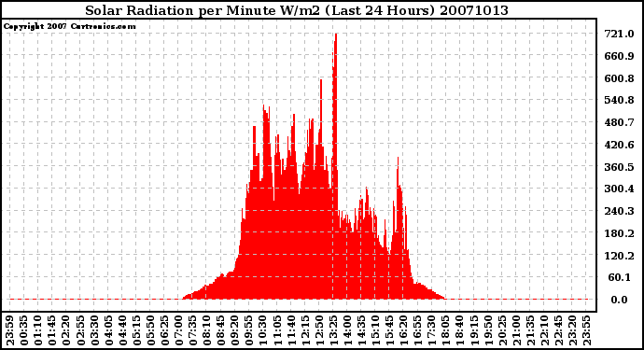The height and width of the screenshot is (350, 644).
Task: Select the 23:55 x-axis label
Action: tap(586, 330)
